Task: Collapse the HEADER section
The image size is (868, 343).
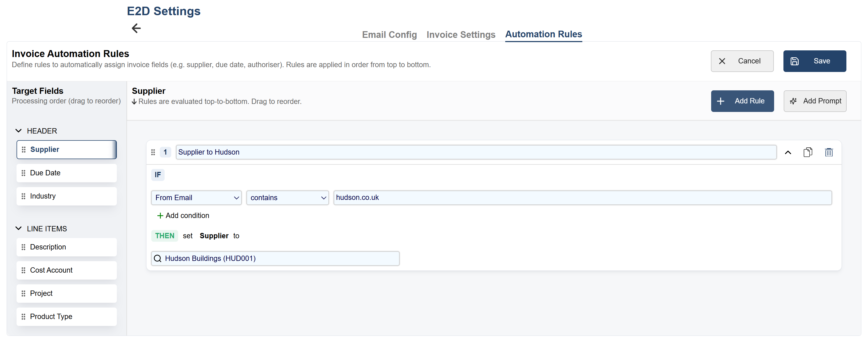Action: click(x=18, y=131)
